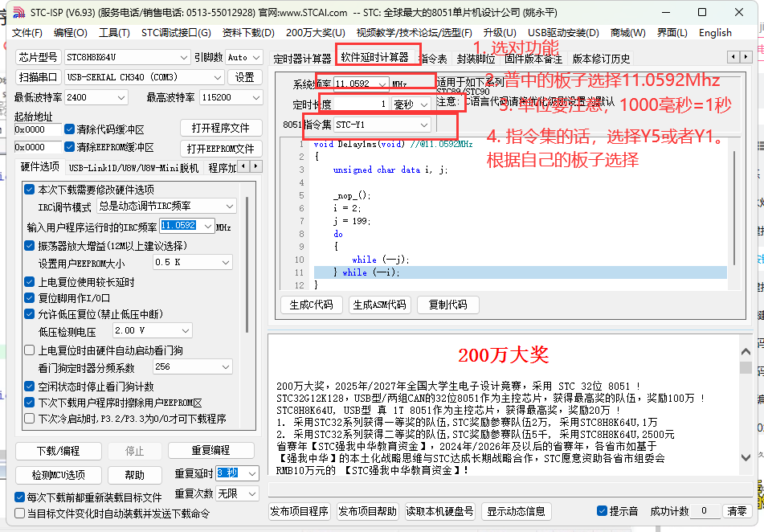The image size is (764, 532).
Task: Toggle 下次下载用户程序时擦除用户EEPROM区
Action: point(29,403)
